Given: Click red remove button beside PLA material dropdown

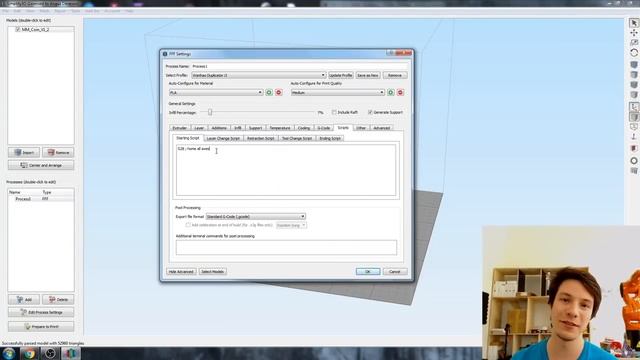Looking at the screenshot, I should tap(279, 93).
